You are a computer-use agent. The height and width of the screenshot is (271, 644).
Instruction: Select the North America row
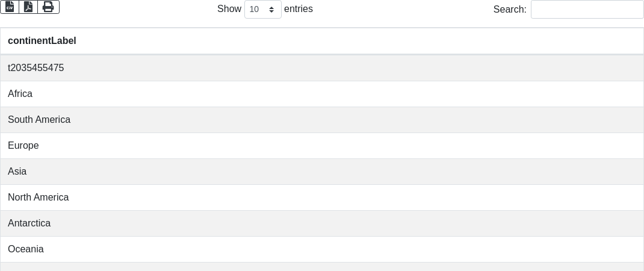click(322, 198)
